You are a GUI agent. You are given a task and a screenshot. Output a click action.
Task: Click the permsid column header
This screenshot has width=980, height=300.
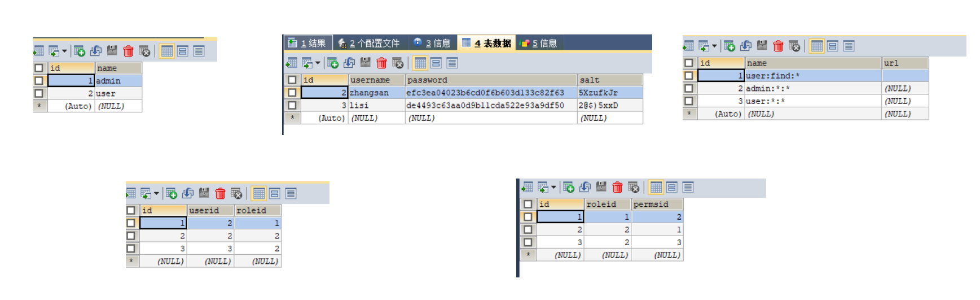pyautogui.click(x=657, y=204)
